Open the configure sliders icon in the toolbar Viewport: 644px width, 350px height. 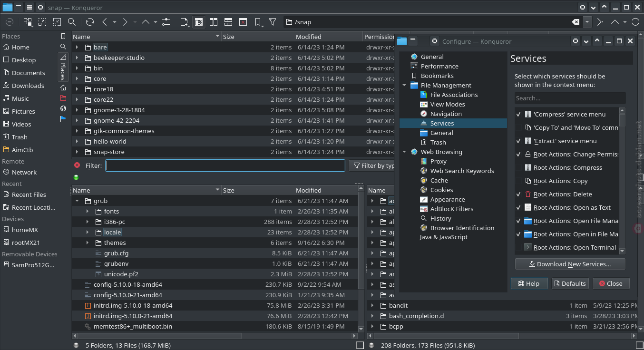point(166,22)
